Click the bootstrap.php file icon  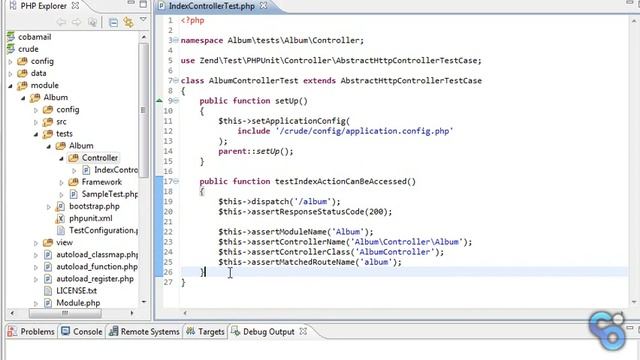(x=60, y=206)
